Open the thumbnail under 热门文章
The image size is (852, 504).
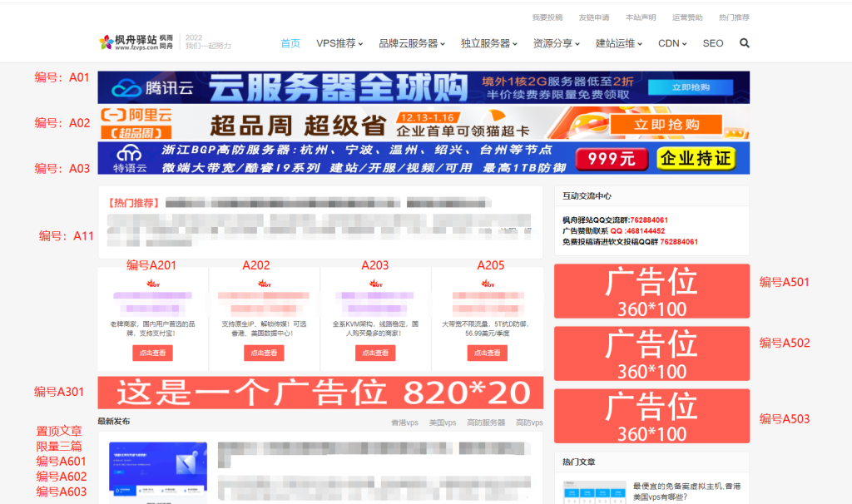click(x=594, y=492)
